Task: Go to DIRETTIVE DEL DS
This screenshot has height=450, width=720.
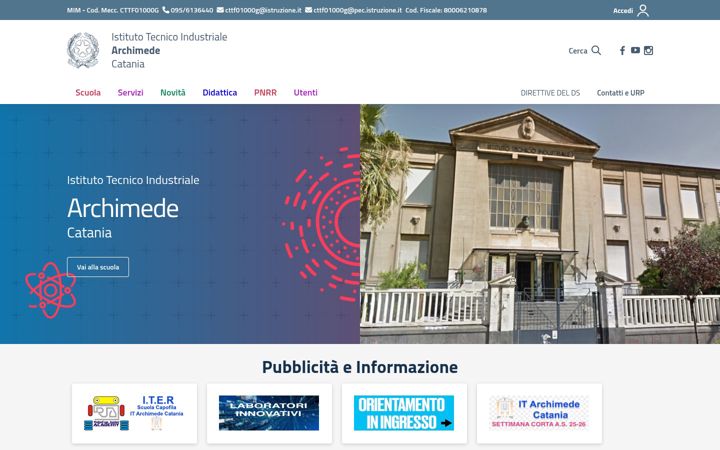Action: click(x=550, y=93)
